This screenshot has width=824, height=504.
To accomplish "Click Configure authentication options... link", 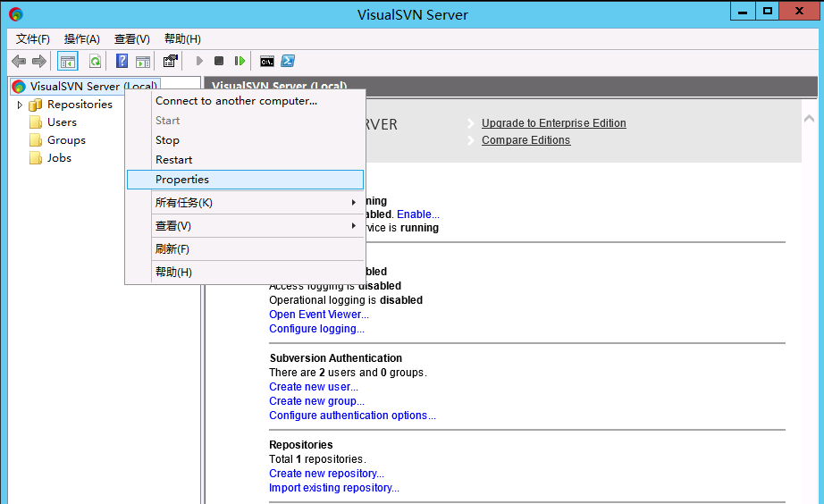I will point(353,416).
